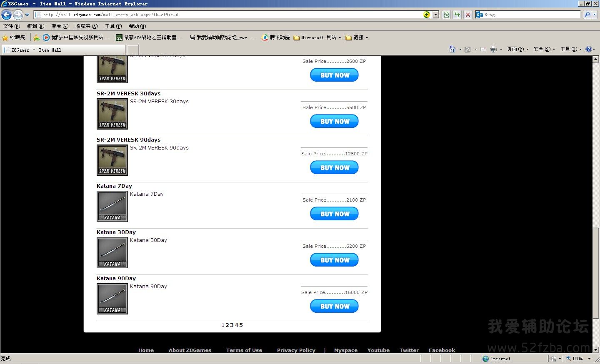Screen dimensions: 600x364
Task: Open the 优酷 video site bookmark
Action: tap(77, 37)
